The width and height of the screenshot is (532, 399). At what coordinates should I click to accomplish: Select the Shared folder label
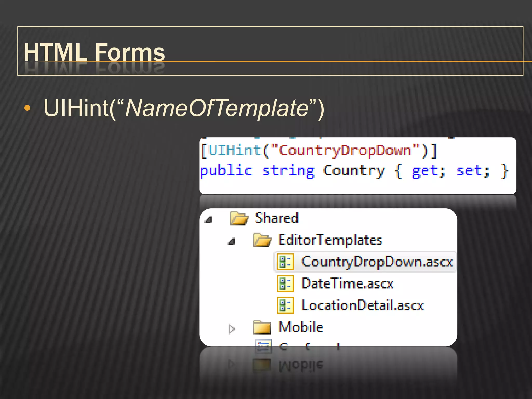point(277,218)
